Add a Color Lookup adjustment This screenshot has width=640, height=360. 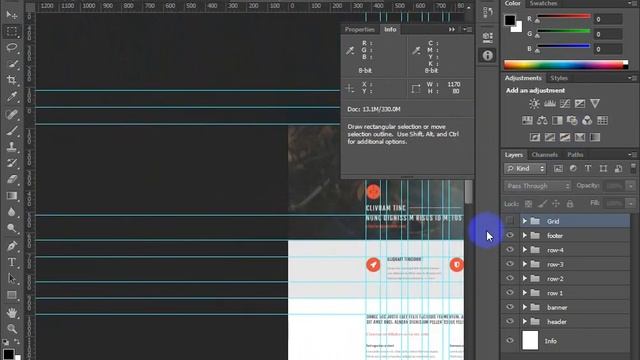[x=602, y=120]
